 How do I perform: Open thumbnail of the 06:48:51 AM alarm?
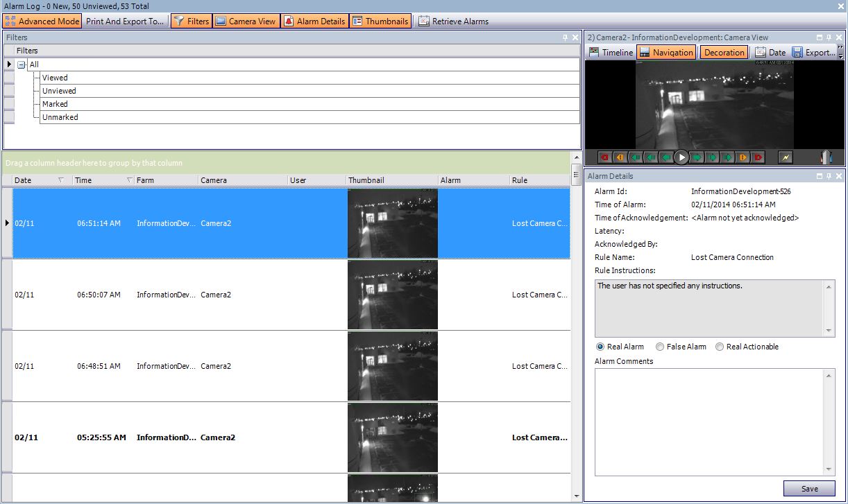click(x=393, y=366)
